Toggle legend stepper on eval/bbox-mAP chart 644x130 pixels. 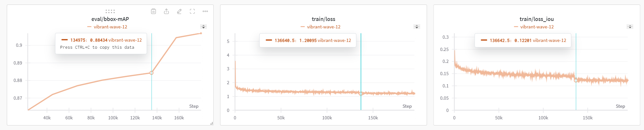coord(203,27)
